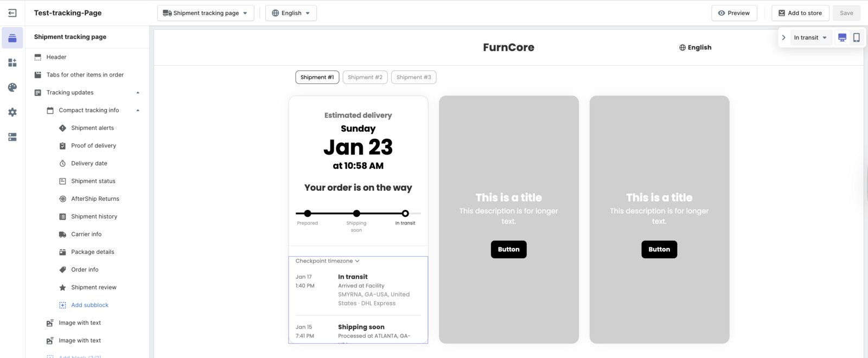868x358 pixels.
Task: Click the Preview button
Action: [734, 13]
